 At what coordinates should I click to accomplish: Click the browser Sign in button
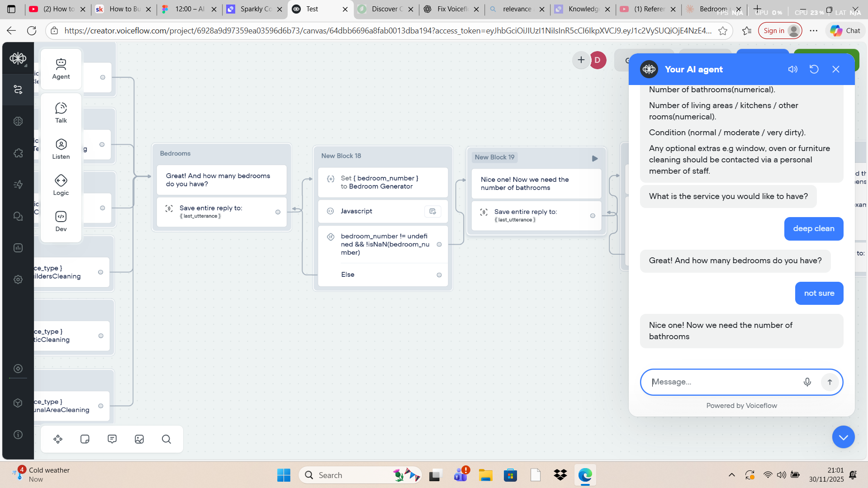(780, 31)
